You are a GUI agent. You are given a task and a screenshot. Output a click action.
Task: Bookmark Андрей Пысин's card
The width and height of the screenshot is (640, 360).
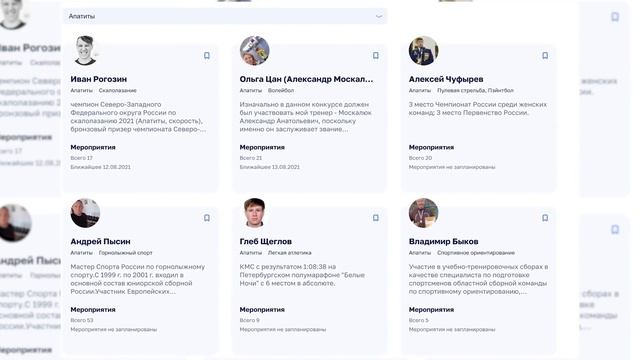pos(207,218)
